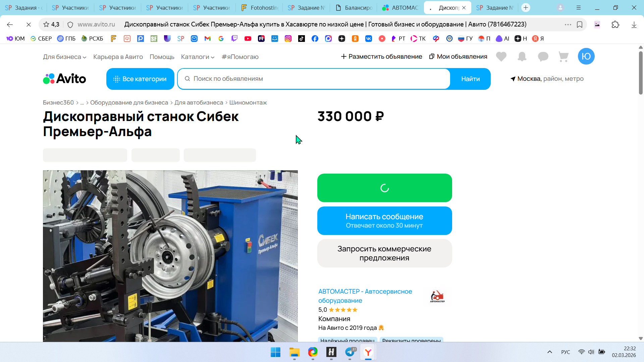
Task: Open the Помощь menu item
Action: (162, 57)
